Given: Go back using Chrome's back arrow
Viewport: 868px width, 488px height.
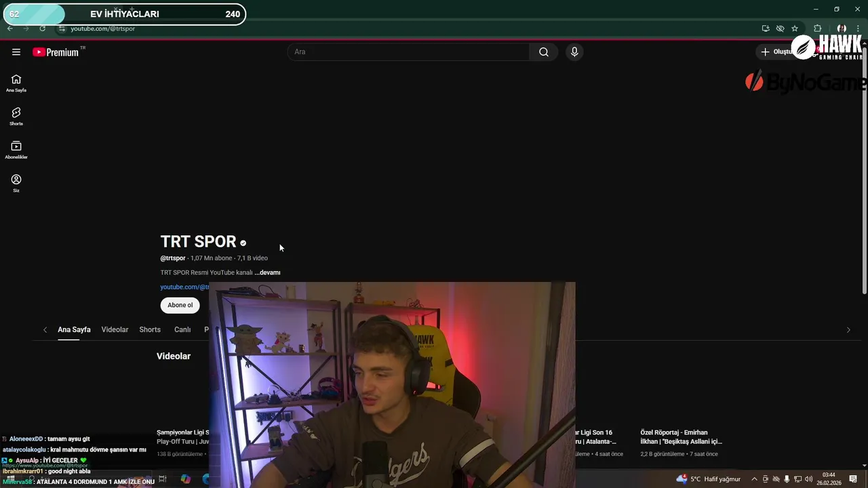Looking at the screenshot, I should point(10,28).
